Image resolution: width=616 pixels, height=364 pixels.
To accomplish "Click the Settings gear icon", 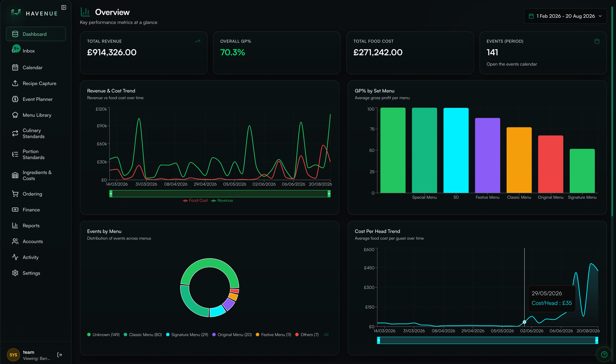I will coord(15,273).
